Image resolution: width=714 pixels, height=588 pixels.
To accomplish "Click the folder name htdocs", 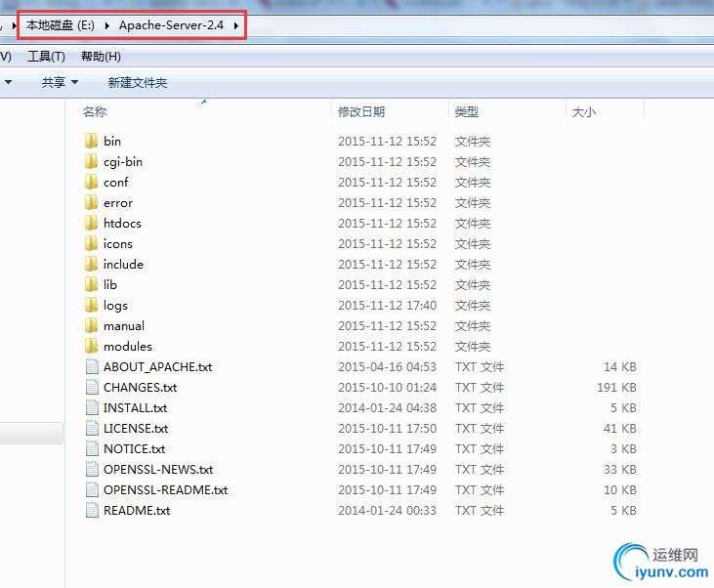I will pyautogui.click(x=122, y=223).
